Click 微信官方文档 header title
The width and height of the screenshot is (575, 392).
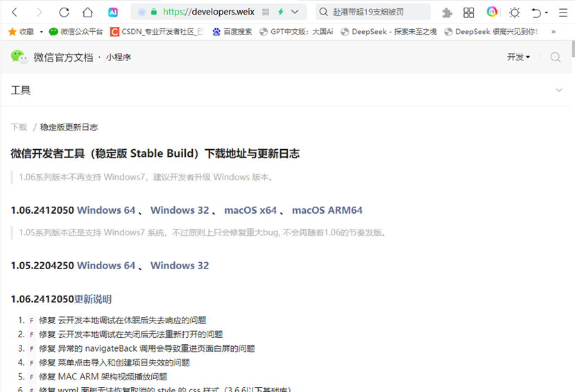pyautogui.click(x=63, y=58)
